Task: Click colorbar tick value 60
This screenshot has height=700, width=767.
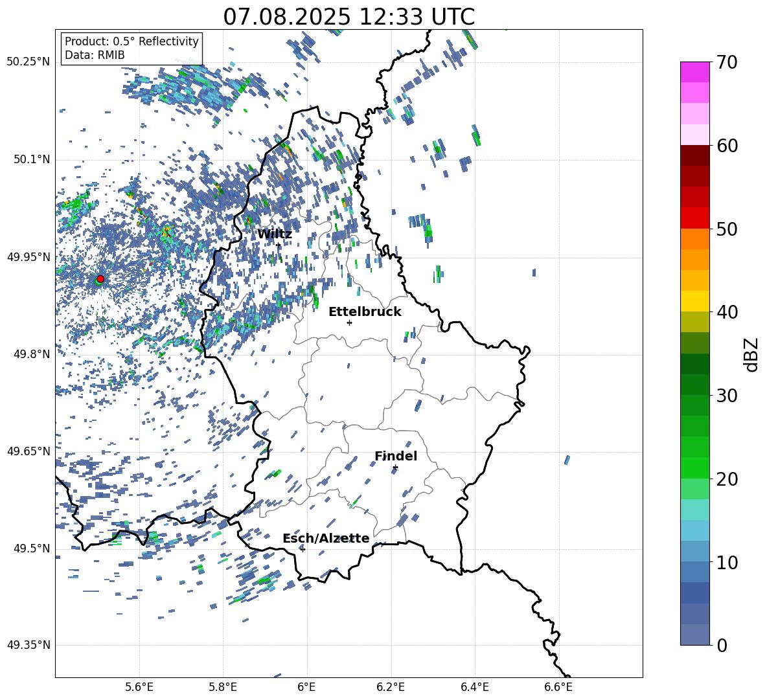Action: coord(727,146)
